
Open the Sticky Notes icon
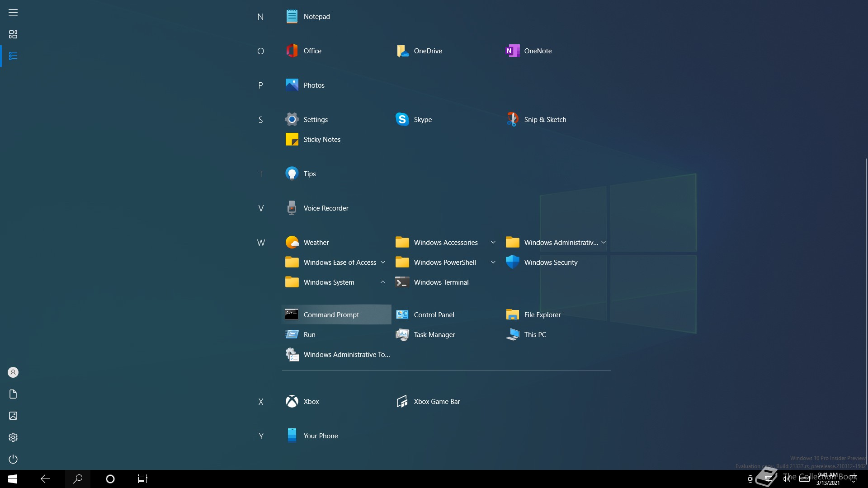(x=292, y=140)
